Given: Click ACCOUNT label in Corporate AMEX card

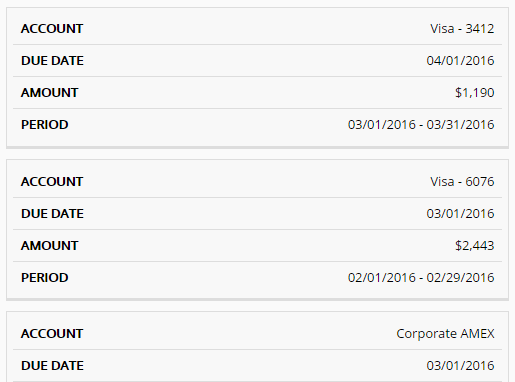Looking at the screenshot, I should pos(52,334).
